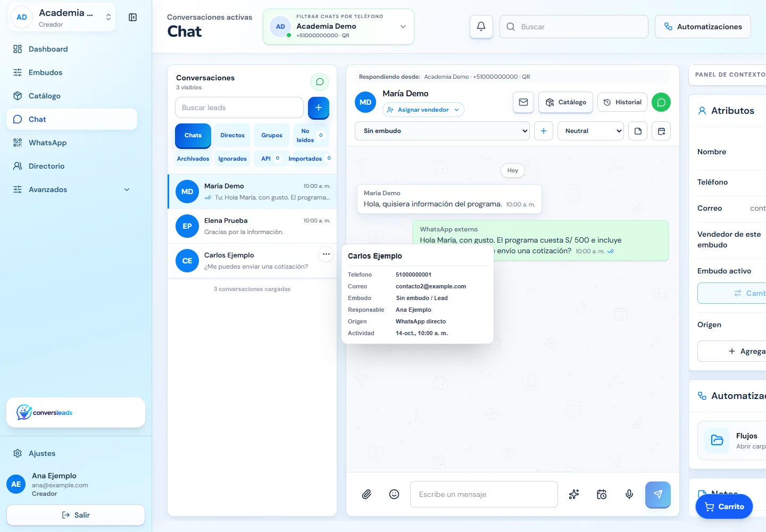
Task: Select the Grupos tab
Action: (272, 135)
